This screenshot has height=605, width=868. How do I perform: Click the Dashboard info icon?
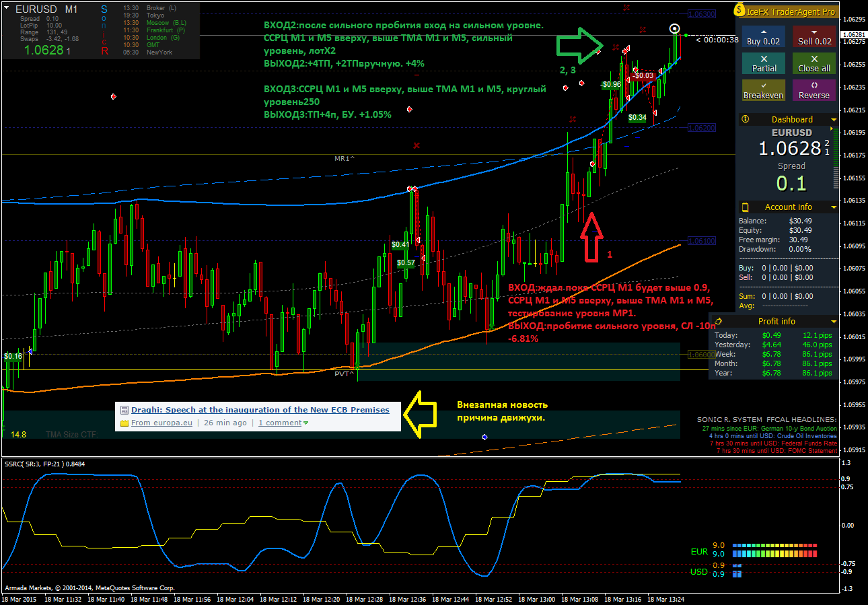point(745,119)
